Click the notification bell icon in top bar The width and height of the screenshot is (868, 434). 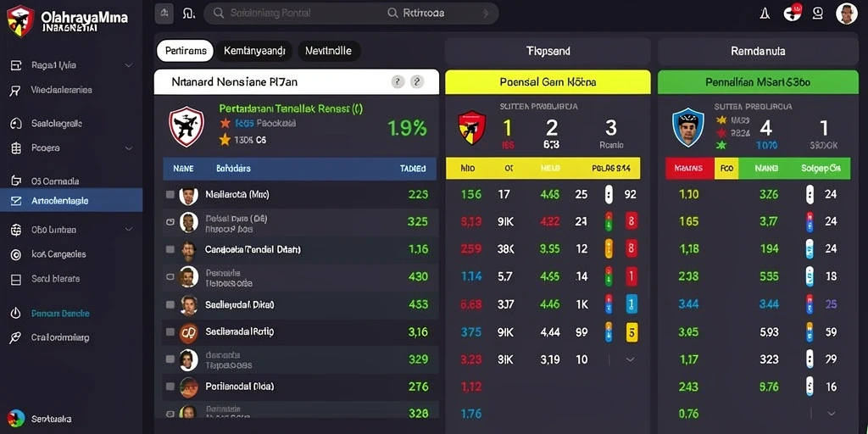click(765, 14)
